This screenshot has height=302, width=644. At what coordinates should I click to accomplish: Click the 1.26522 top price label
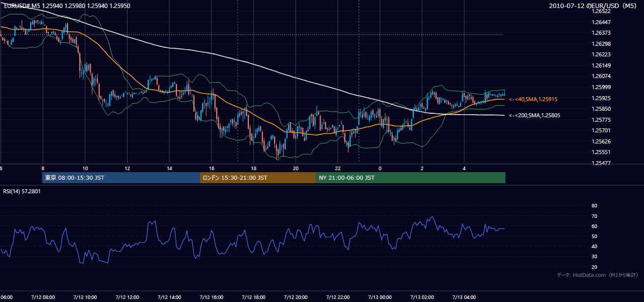pyautogui.click(x=602, y=12)
